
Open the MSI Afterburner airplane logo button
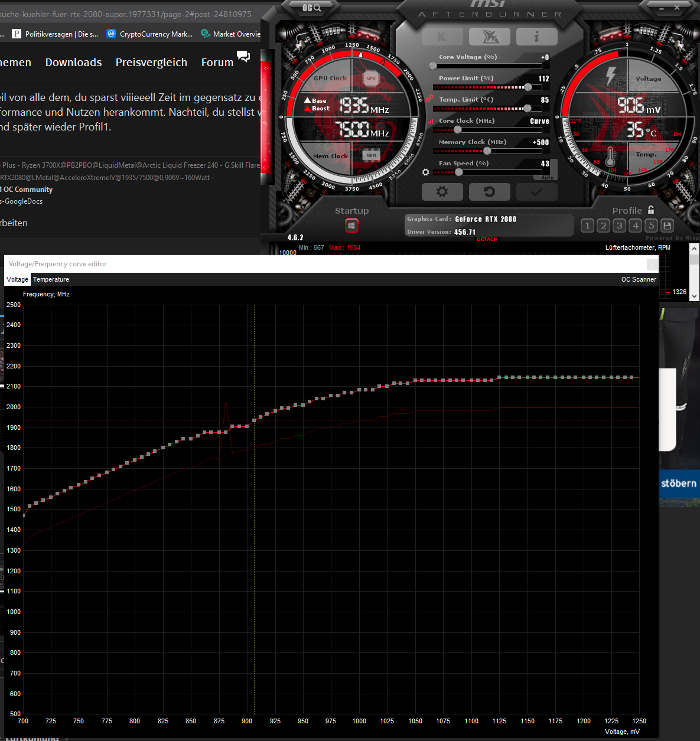pyautogui.click(x=489, y=37)
